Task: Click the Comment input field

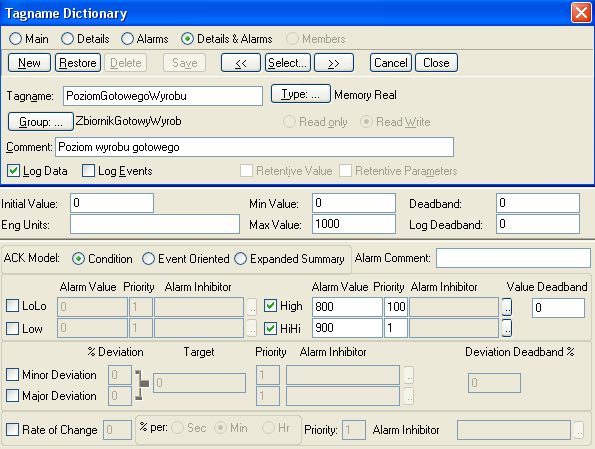Action: coord(254,147)
